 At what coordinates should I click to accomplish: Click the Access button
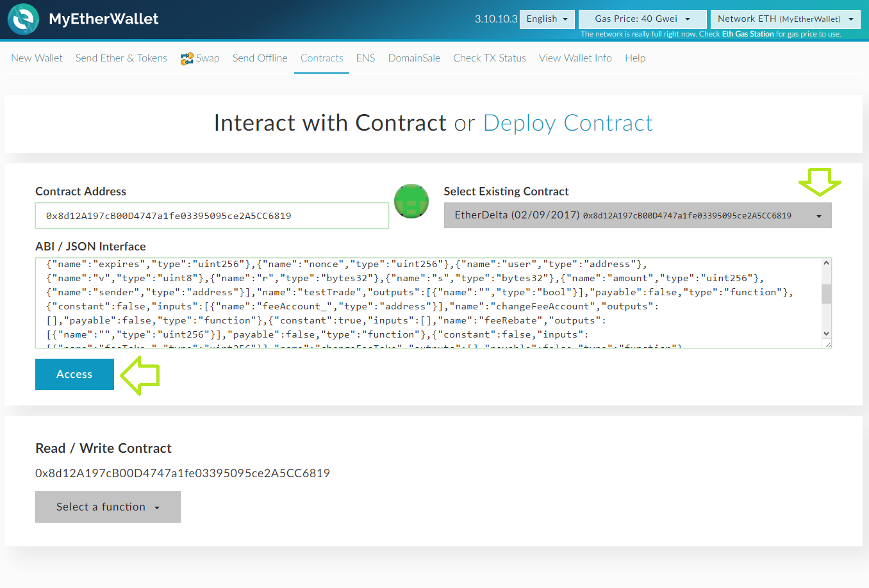[74, 374]
